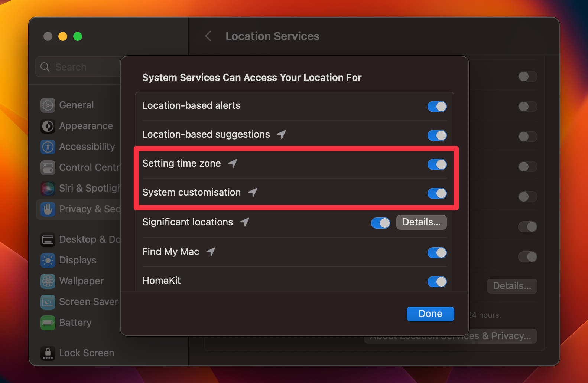Disable the Setting time zone toggle
The height and width of the screenshot is (383, 588).
pyautogui.click(x=437, y=164)
